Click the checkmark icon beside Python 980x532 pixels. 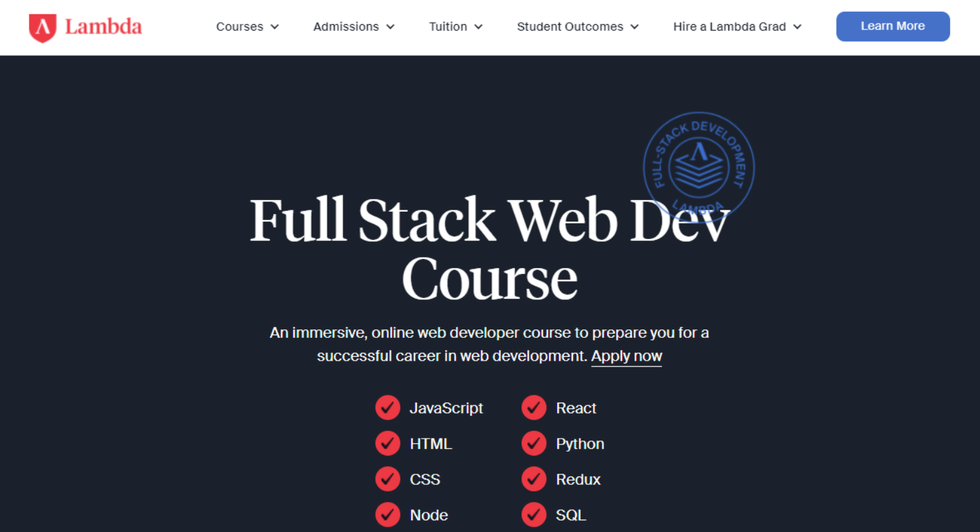tap(534, 443)
